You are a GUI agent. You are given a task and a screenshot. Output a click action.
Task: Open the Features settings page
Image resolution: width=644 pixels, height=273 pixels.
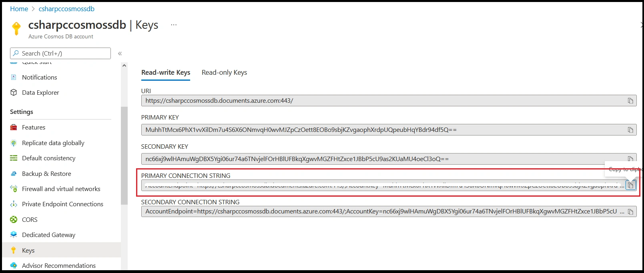(x=34, y=128)
